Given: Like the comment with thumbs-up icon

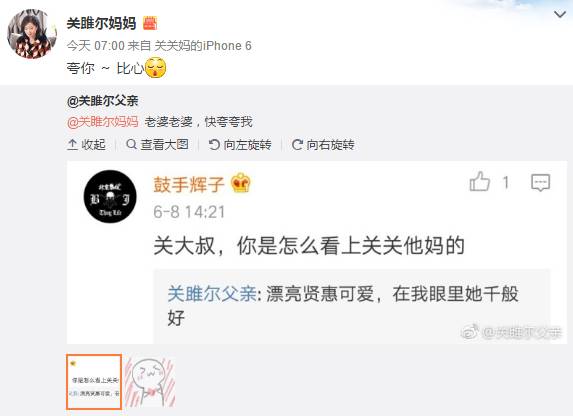Looking at the screenshot, I should click(x=479, y=182).
